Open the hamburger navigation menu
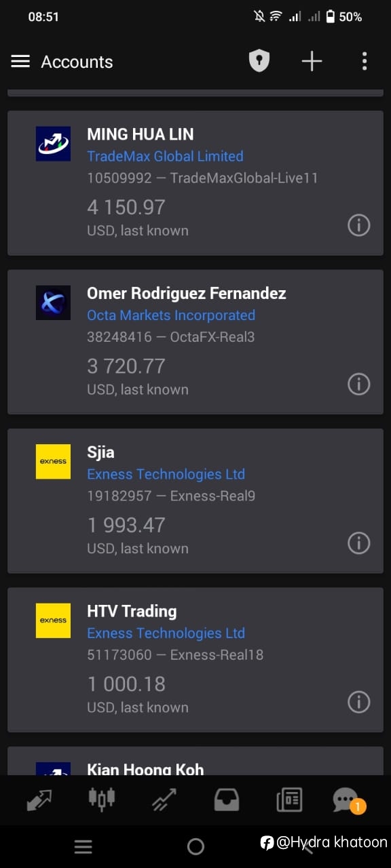Image resolution: width=391 pixels, height=868 pixels. pos(20,62)
